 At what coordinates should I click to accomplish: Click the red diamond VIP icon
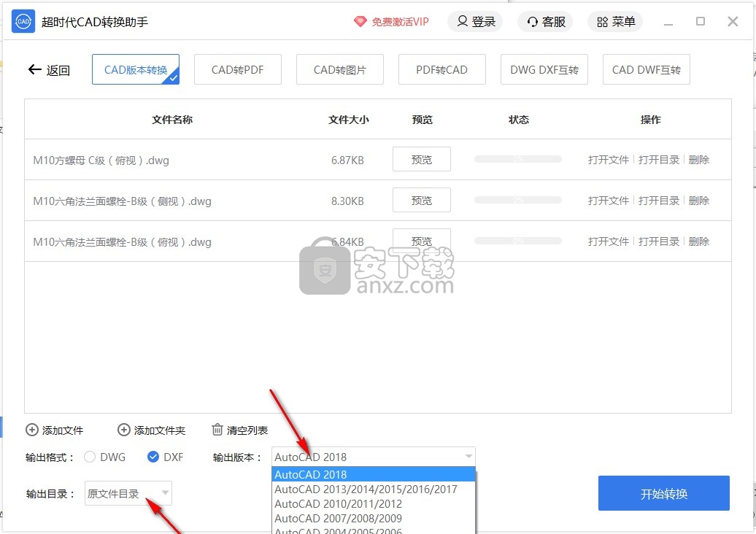pos(360,22)
